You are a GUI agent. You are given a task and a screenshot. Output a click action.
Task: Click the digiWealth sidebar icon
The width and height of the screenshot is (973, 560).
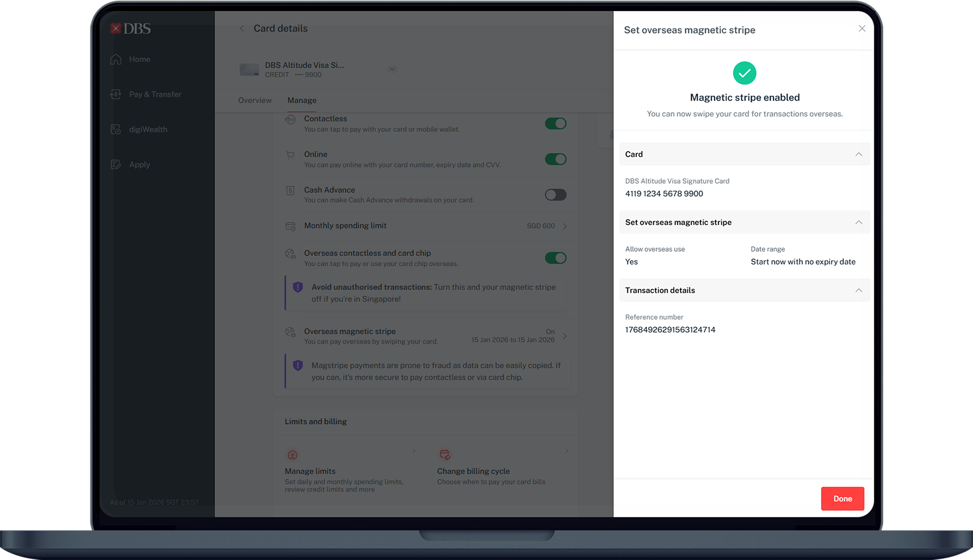[x=116, y=129]
